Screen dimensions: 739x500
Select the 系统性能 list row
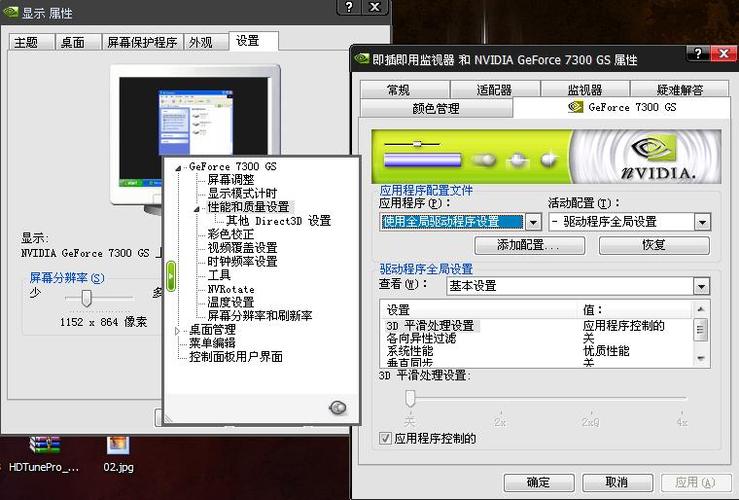[x=537, y=351]
